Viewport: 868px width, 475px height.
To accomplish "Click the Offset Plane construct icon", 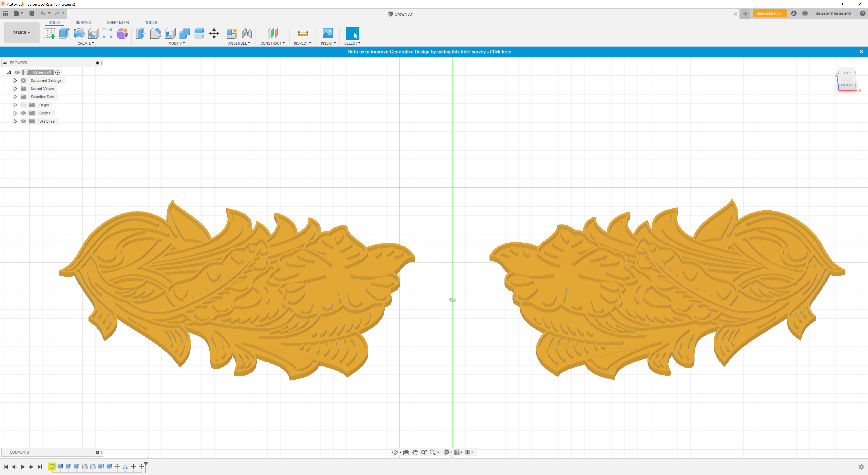I will 273,33.
